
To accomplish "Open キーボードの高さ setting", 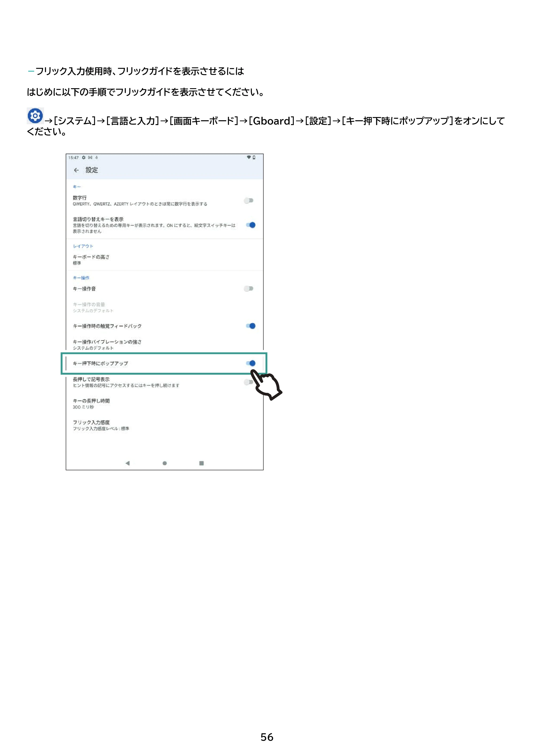I will [x=164, y=260].
